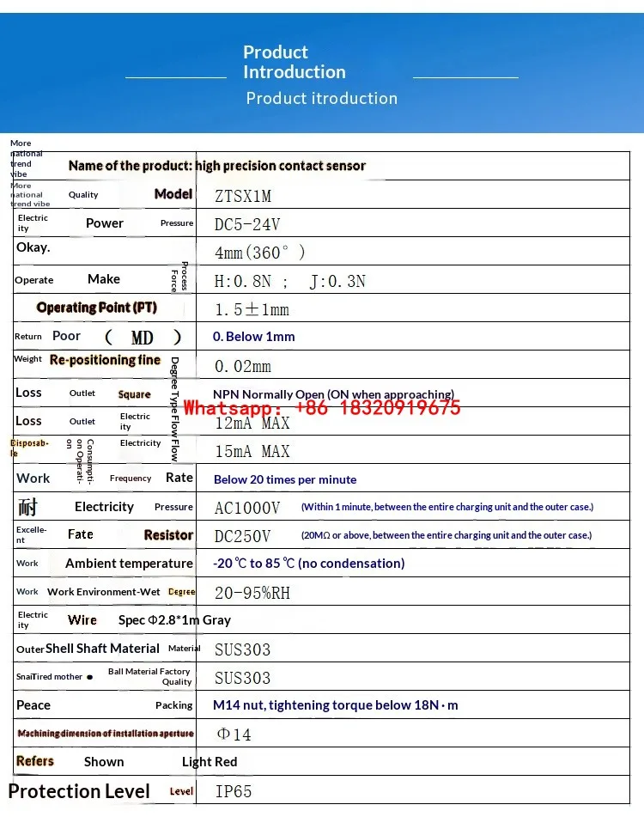Click the 'Okay.' label
Viewport: 644px width, 817px height.
click(x=33, y=247)
